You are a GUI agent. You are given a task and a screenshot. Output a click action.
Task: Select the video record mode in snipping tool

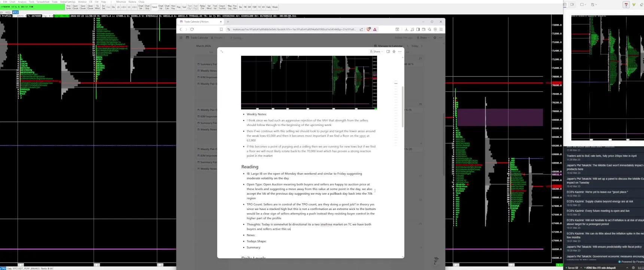(x=572, y=4)
